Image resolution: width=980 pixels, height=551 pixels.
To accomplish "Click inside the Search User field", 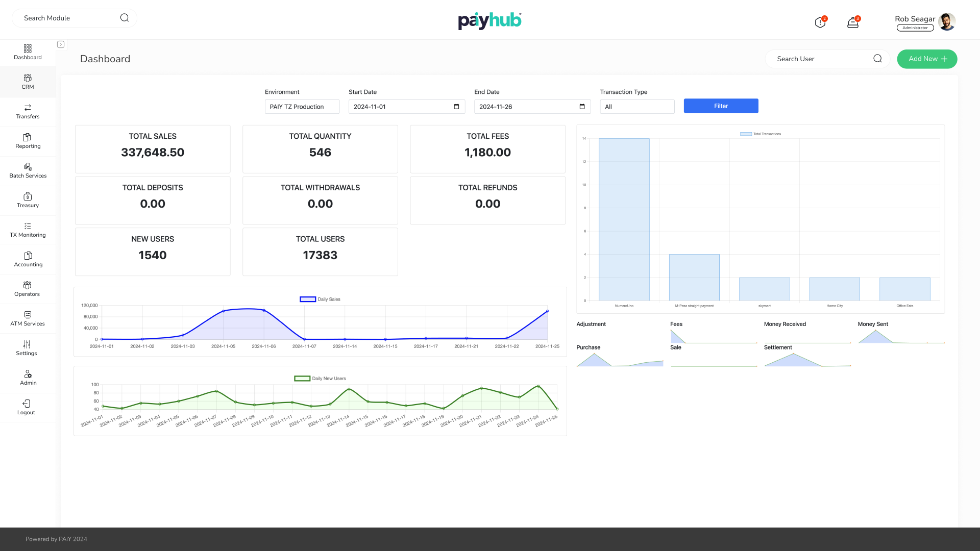I will [817, 59].
